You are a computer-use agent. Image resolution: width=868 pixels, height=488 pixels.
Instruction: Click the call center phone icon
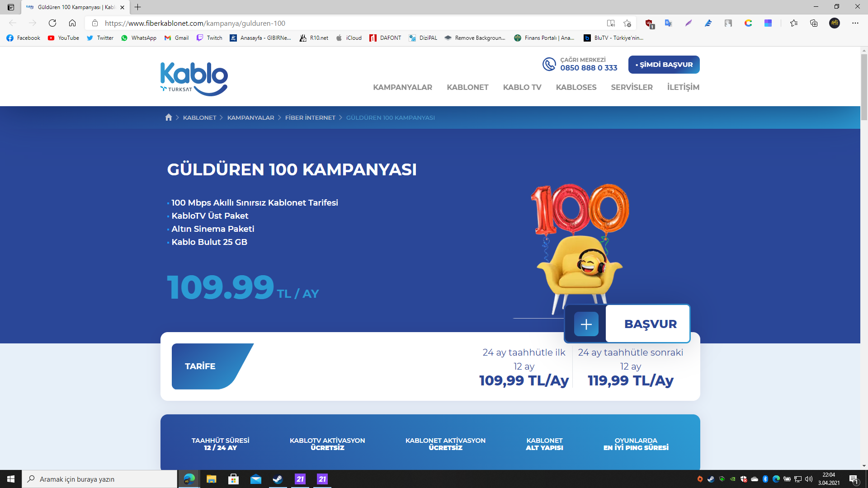(549, 64)
